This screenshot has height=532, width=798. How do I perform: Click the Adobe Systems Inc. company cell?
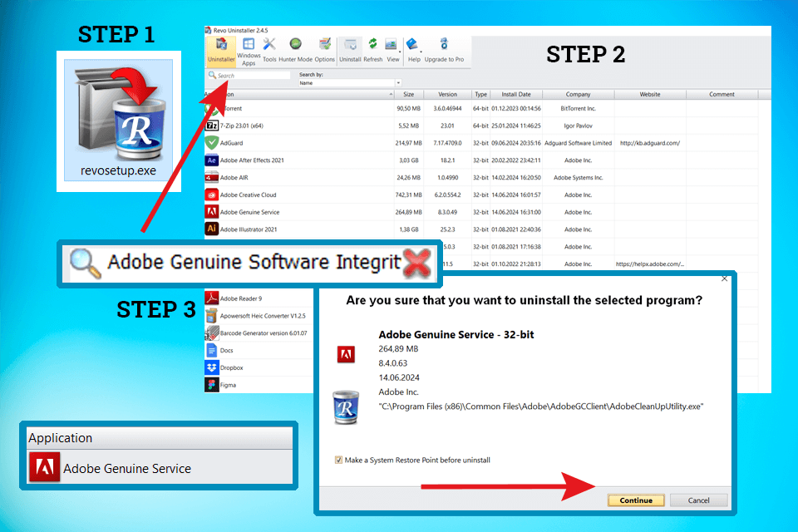579,178
